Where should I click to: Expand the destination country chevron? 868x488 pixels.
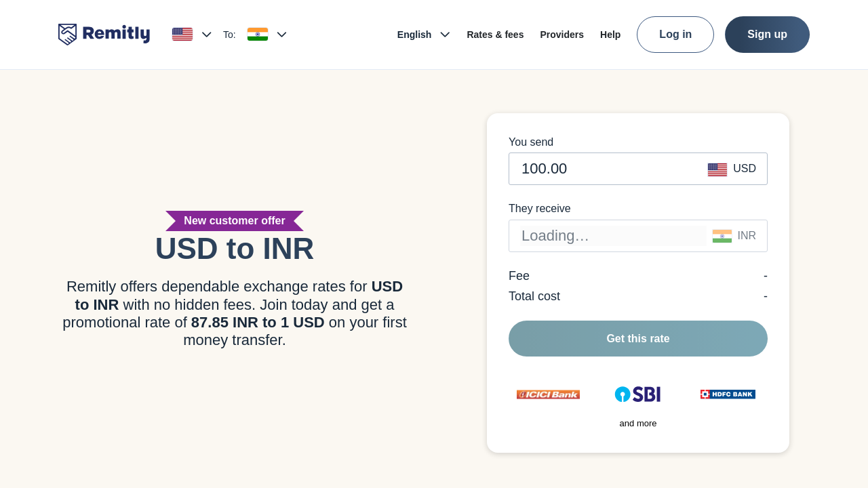point(282,35)
